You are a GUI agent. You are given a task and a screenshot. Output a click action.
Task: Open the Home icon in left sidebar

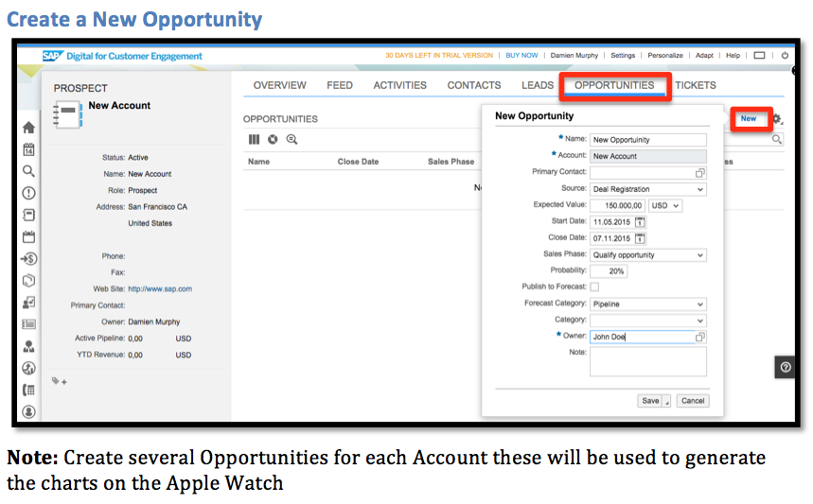[x=28, y=128]
